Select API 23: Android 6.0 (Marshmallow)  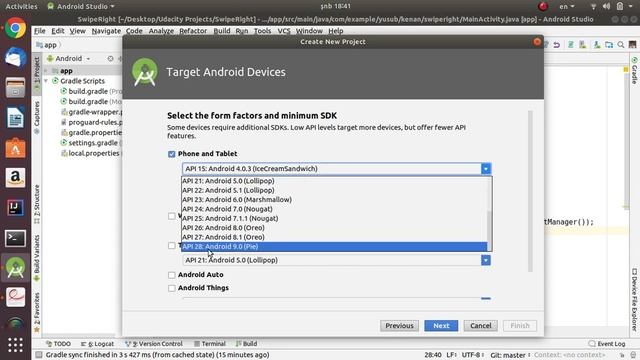pos(334,200)
